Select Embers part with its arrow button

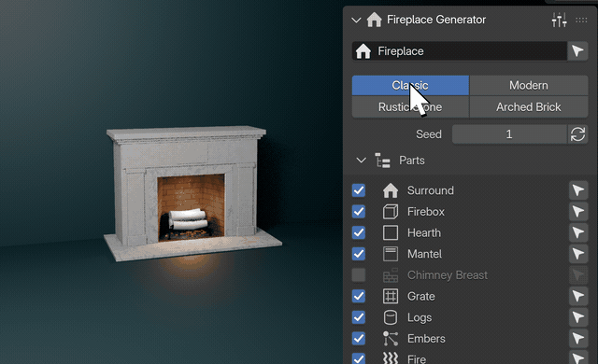(x=578, y=339)
